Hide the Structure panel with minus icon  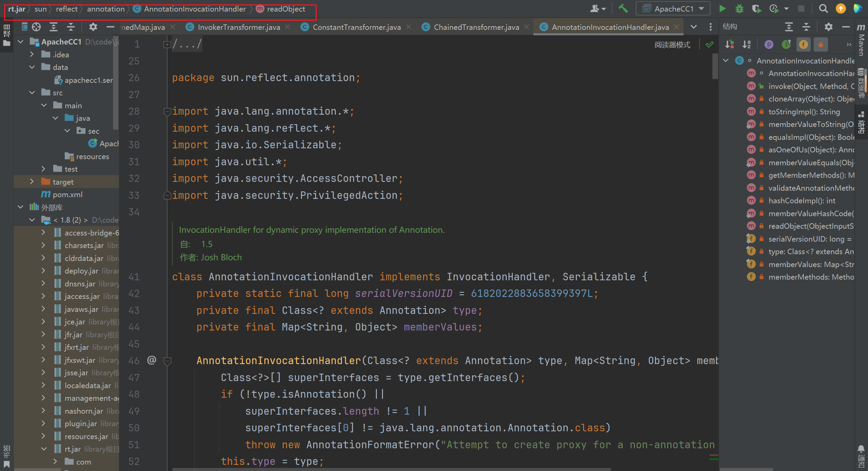click(846, 27)
